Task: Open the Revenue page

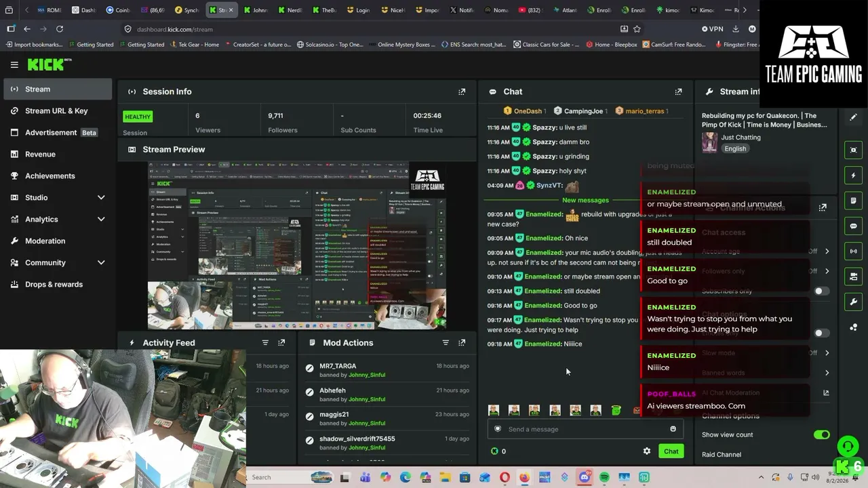Action: coord(58,154)
